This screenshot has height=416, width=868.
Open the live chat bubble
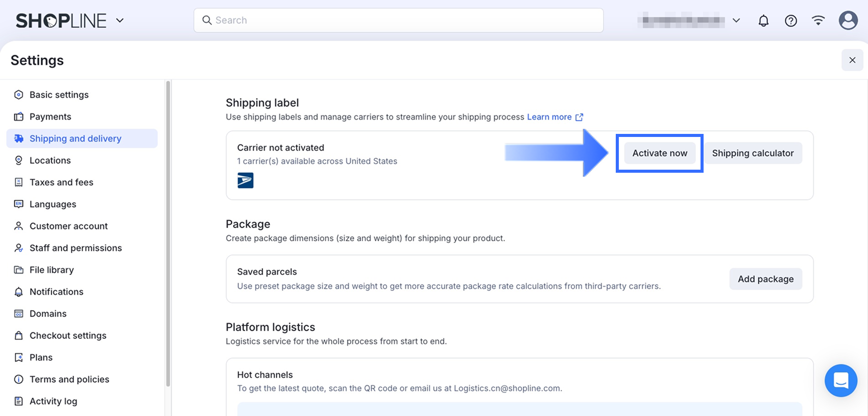tap(840, 380)
